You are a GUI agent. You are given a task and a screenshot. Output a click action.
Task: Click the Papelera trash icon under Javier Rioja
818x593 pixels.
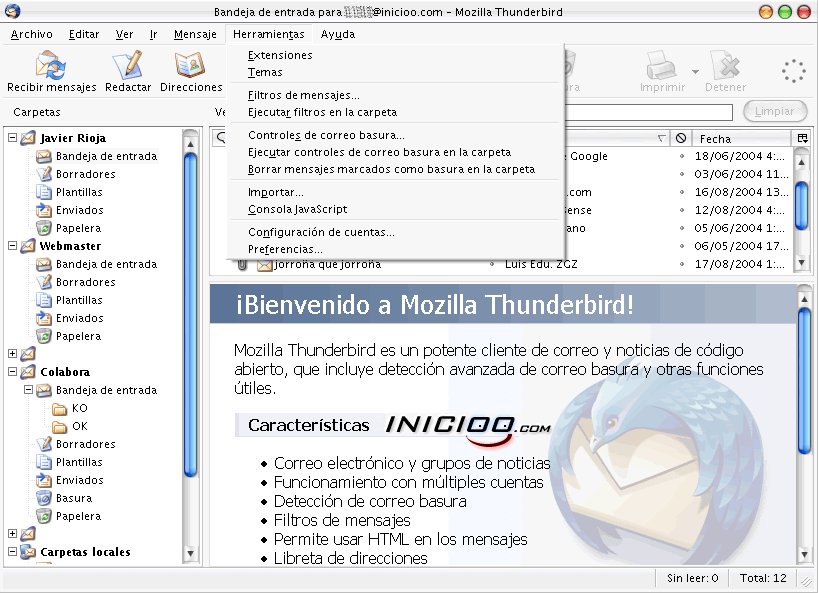(x=44, y=228)
